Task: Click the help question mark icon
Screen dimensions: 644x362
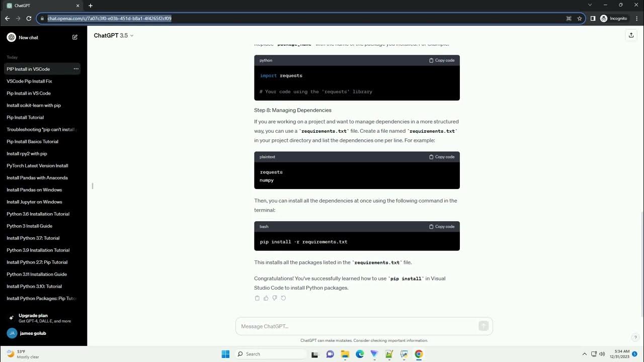Action: click(x=635, y=337)
